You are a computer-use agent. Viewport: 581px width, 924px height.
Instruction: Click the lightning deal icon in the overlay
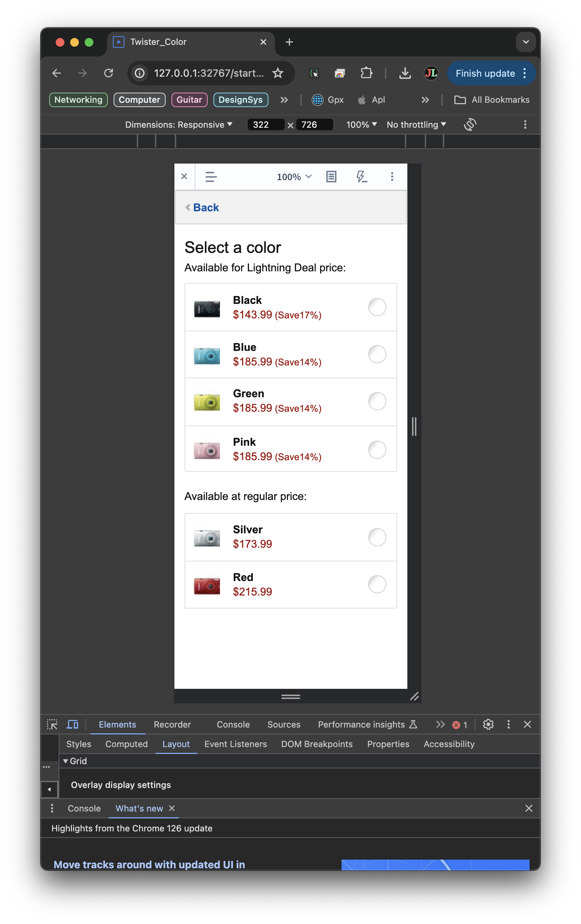361,177
